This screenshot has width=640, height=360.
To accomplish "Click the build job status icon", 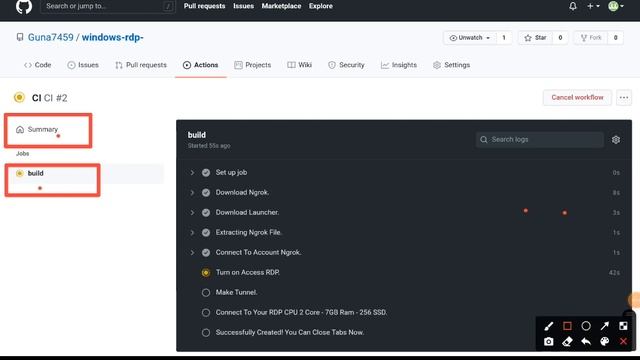I will 19,173.
